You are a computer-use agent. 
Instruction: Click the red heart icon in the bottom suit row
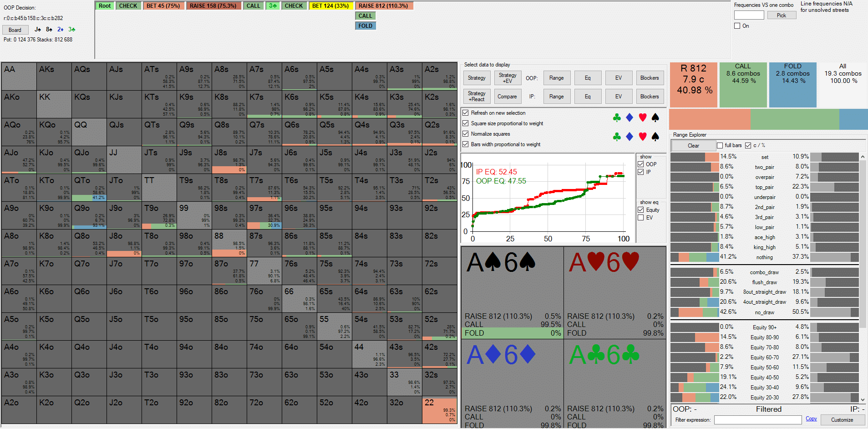tap(642, 137)
